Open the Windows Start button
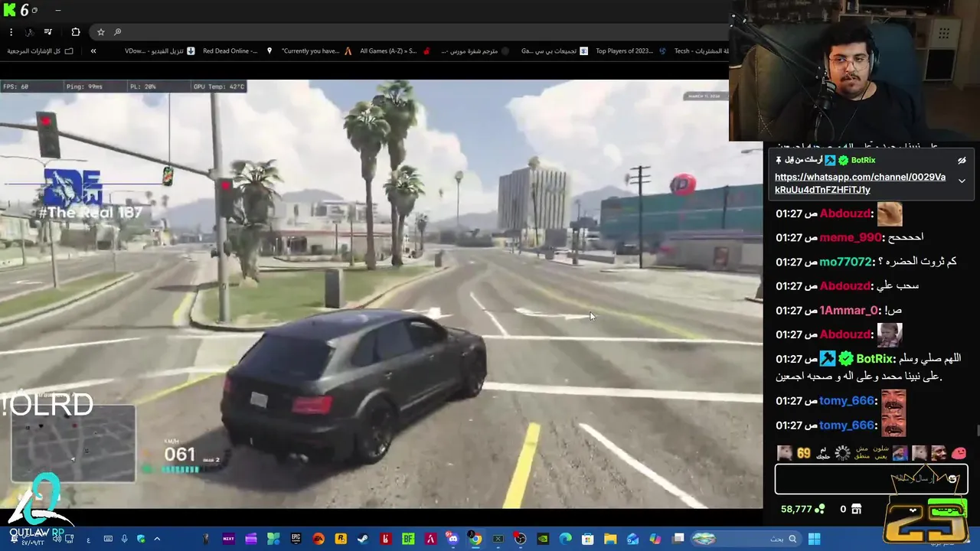 (814, 539)
